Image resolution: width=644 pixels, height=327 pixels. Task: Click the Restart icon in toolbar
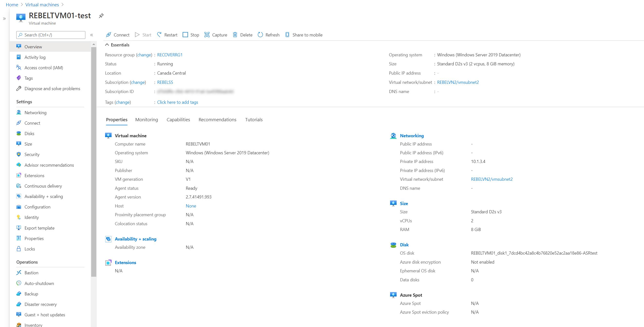point(159,35)
